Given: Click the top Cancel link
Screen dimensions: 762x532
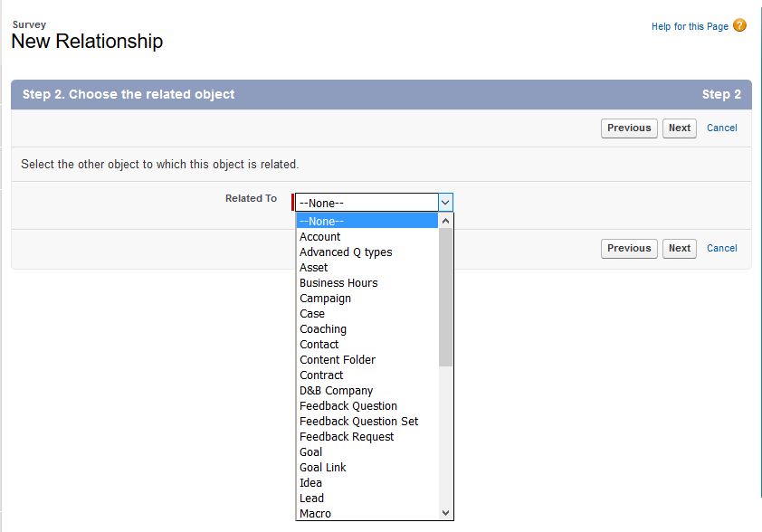Looking at the screenshot, I should pos(721,128).
